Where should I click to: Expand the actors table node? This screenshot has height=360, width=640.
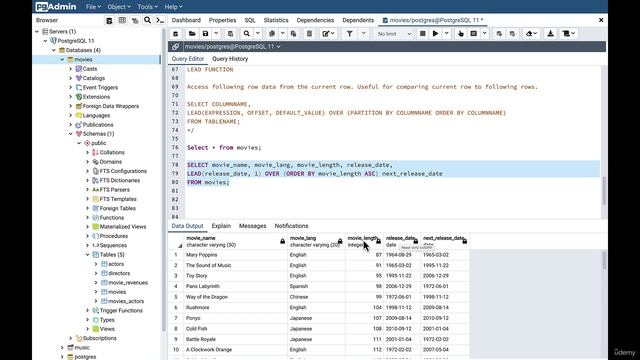[x=96, y=264]
